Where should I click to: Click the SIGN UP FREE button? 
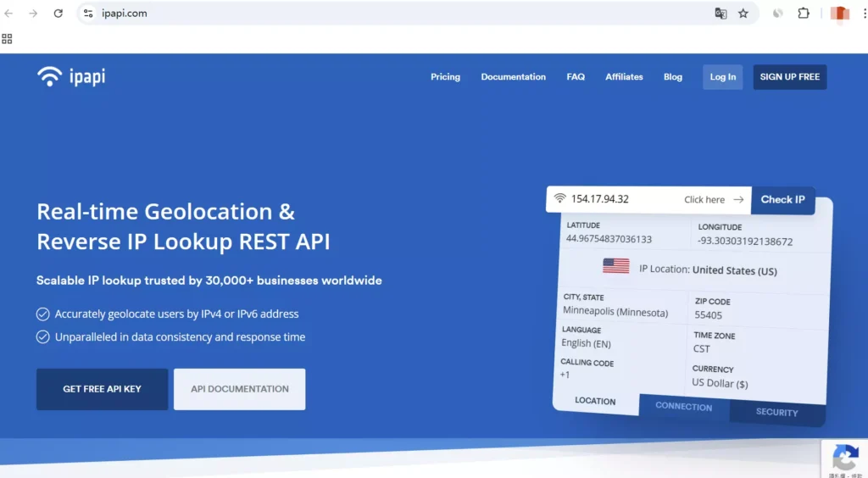click(x=789, y=77)
